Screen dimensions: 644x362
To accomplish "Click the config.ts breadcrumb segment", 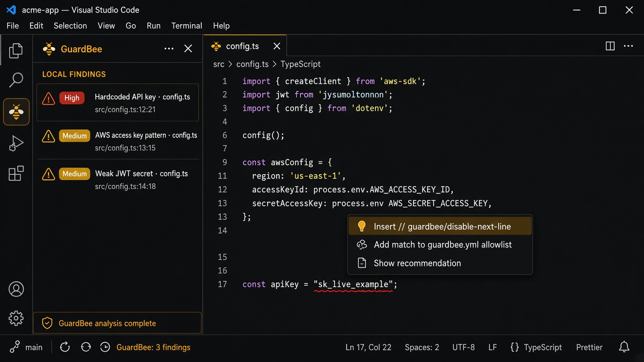I will [253, 64].
